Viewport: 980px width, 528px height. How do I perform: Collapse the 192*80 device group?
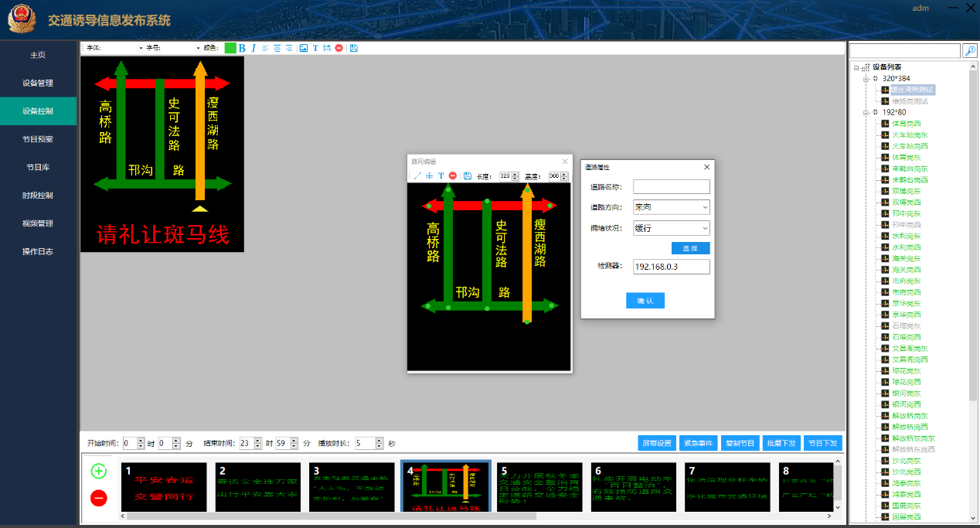pyautogui.click(x=866, y=112)
